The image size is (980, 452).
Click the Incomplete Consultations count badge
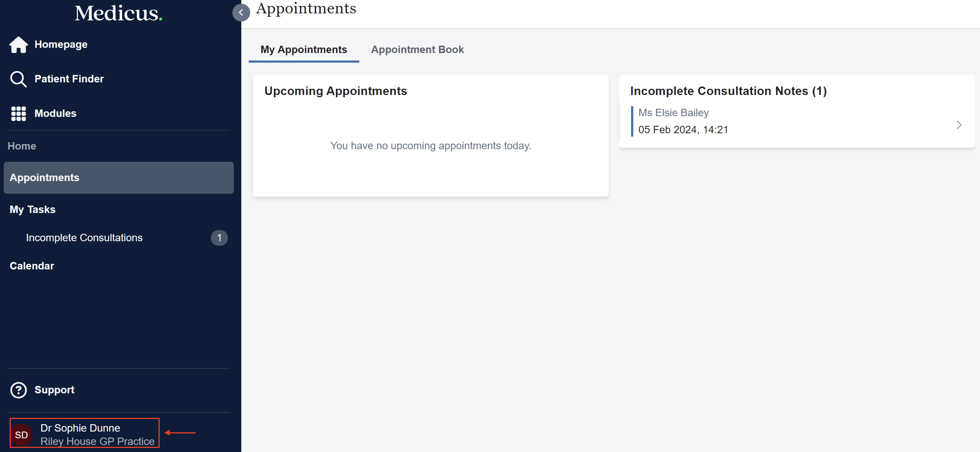click(x=219, y=238)
